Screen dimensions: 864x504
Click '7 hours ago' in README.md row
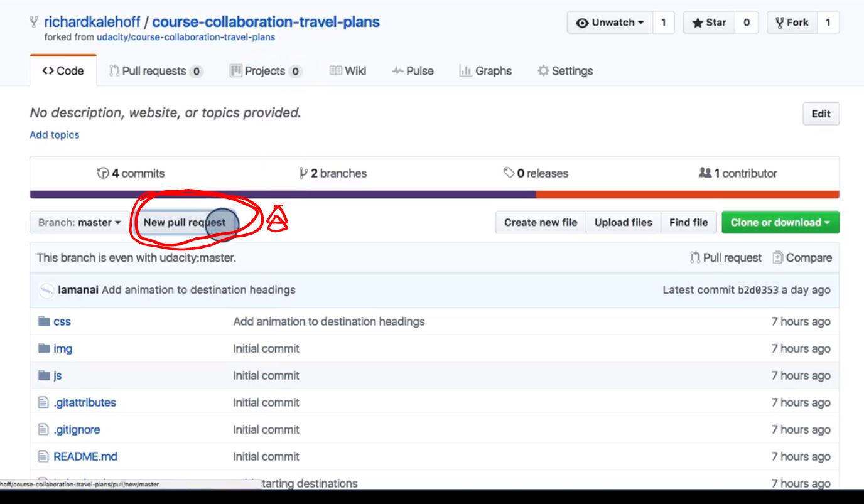point(801,457)
